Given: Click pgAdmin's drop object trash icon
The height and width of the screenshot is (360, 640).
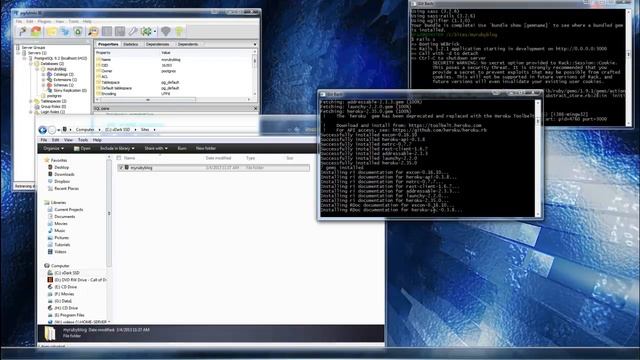Looking at the screenshot, I should point(78,31).
